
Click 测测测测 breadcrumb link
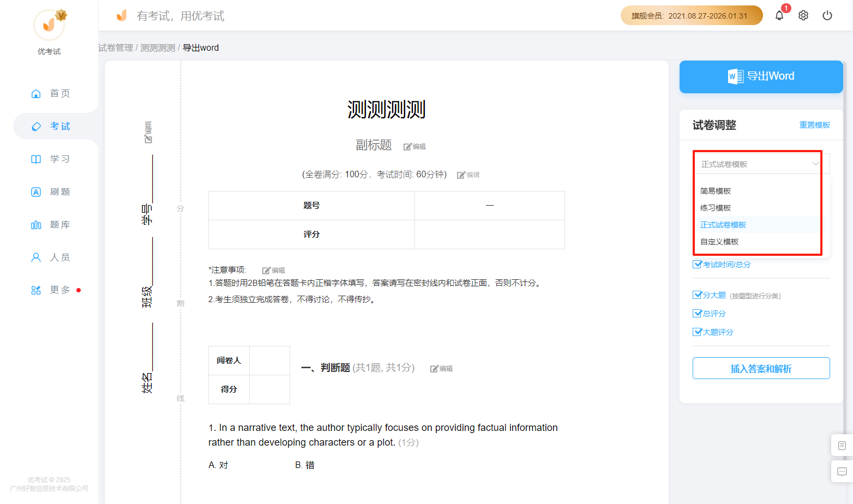point(158,47)
